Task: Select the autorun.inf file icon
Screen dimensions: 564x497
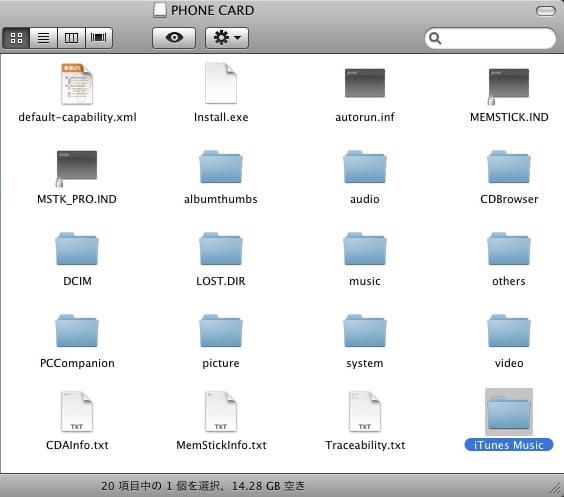Action: pyautogui.click(x=365, y=83)
